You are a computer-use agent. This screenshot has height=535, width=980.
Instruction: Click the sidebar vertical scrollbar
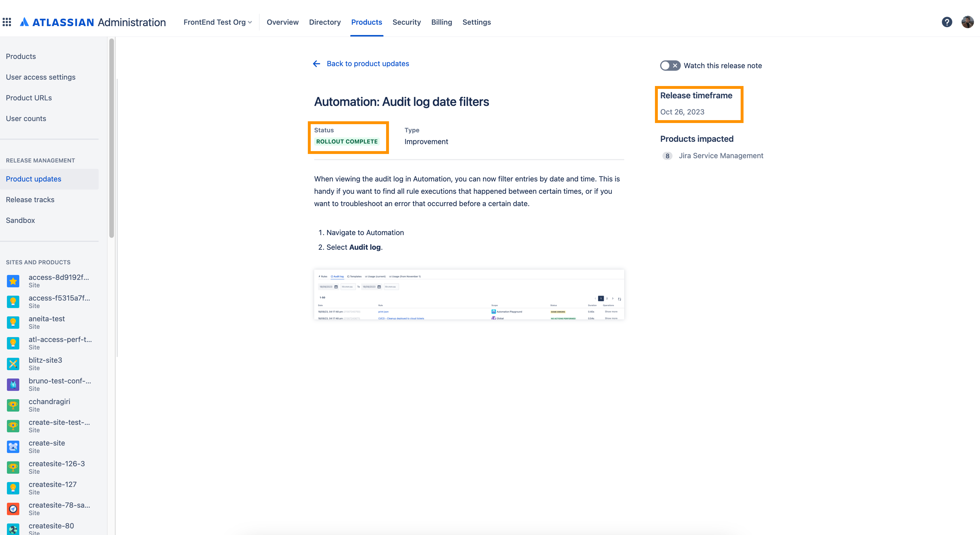pos(112,138)
